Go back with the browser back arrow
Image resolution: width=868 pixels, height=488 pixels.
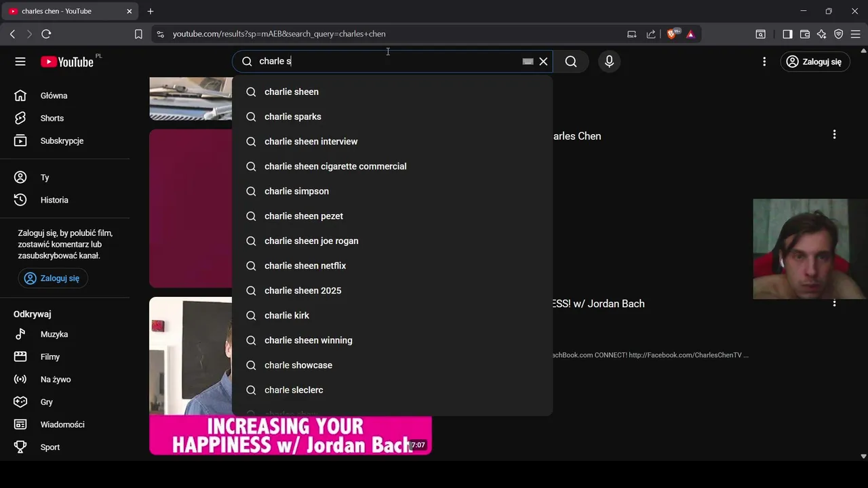[12, 34]
